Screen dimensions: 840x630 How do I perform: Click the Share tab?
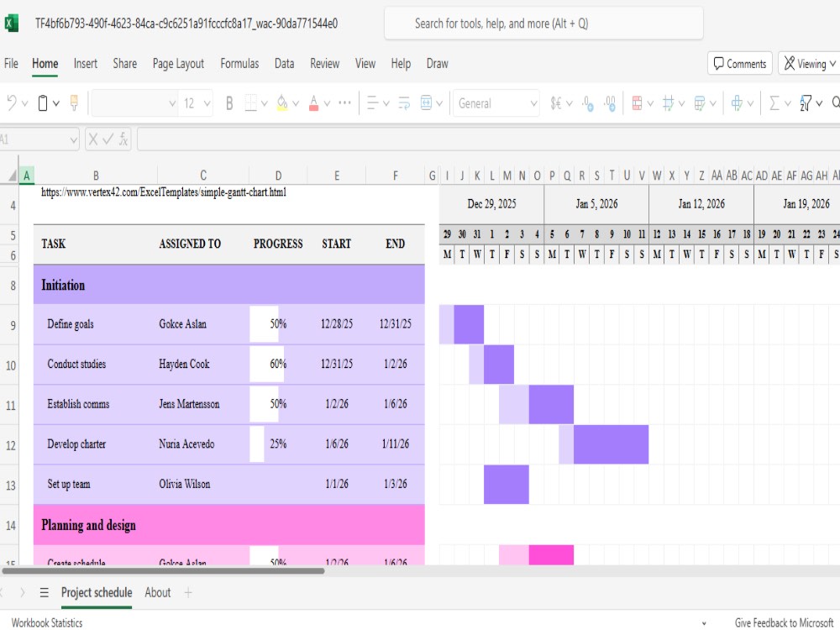pyautogui.click(x=124, y=64)
